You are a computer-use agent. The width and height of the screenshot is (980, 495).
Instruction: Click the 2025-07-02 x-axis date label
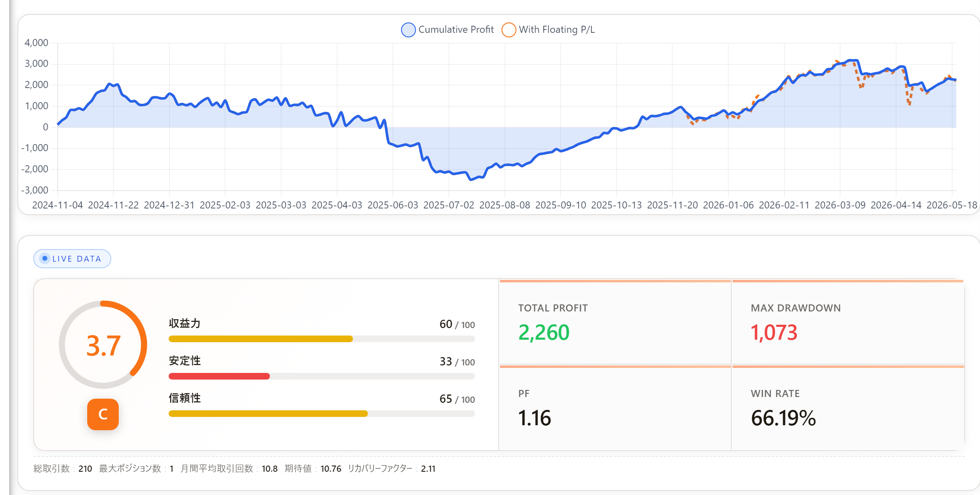pos(449,205)
